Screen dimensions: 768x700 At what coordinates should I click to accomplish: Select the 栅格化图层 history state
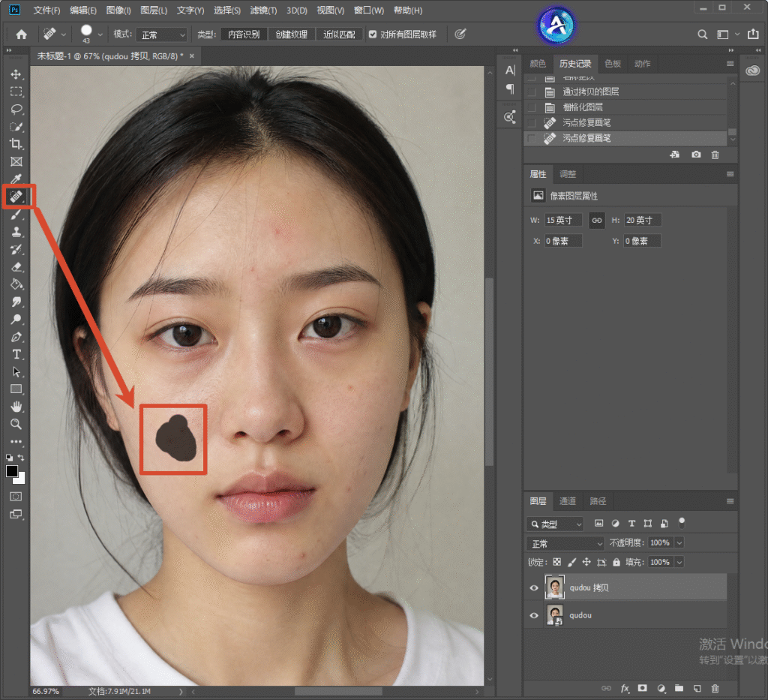(625, 107)
